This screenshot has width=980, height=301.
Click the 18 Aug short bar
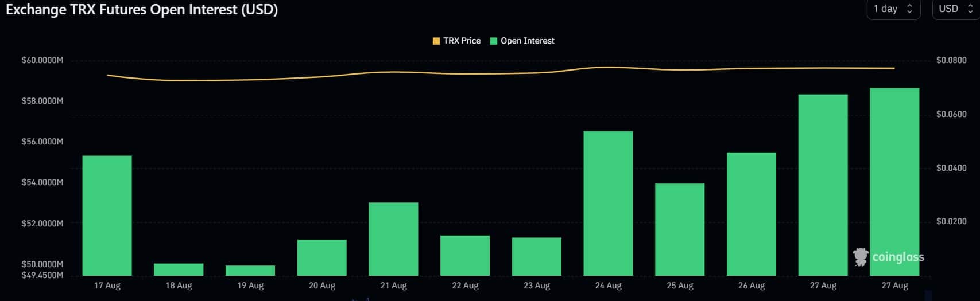click(179, 269)
